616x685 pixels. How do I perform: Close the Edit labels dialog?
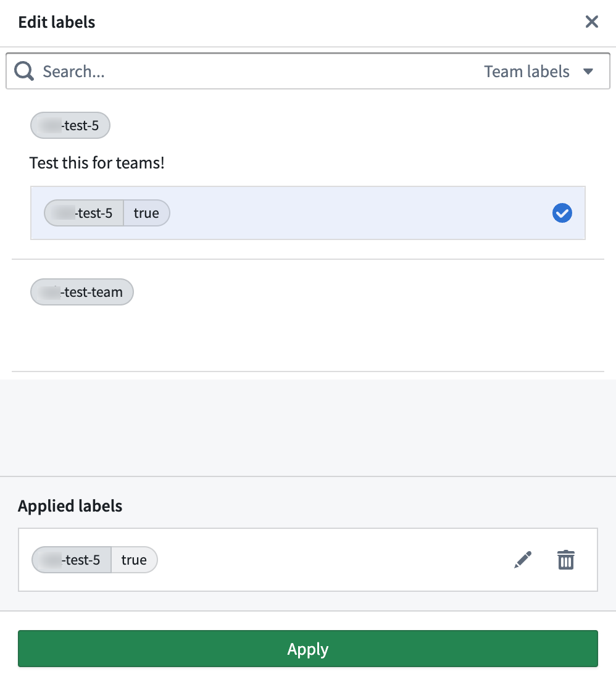tap(591, 22)
